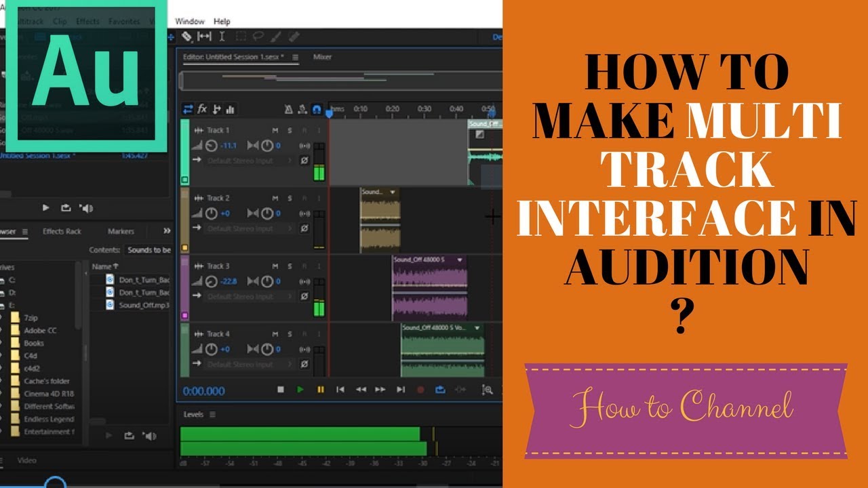
Task: Show the Sends track controls
Action: pos(217,109)
